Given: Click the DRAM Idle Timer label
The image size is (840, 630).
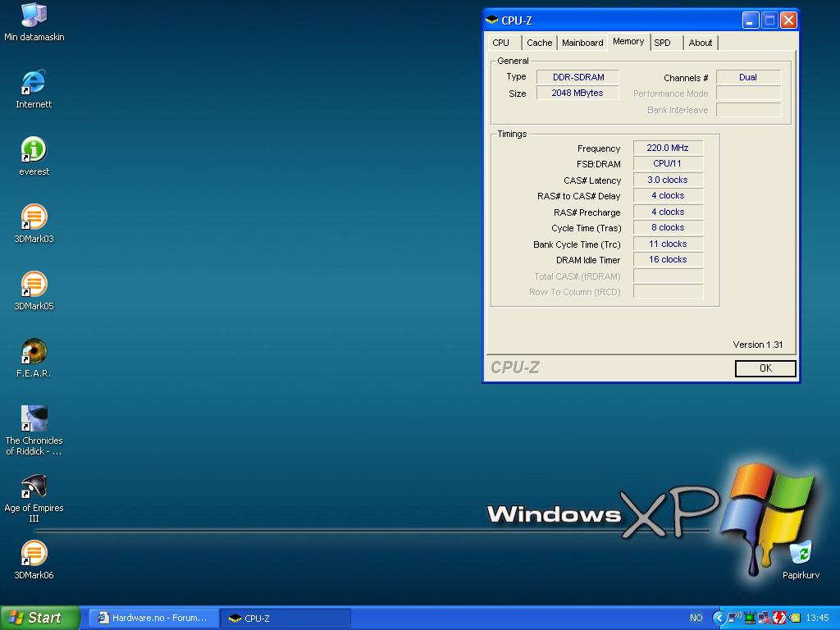Looking at the screenshot, I should (x=587, y=260).
